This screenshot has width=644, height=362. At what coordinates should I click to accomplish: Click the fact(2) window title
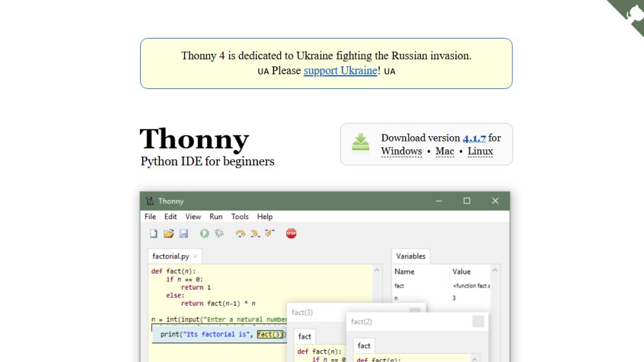(361, 321)
